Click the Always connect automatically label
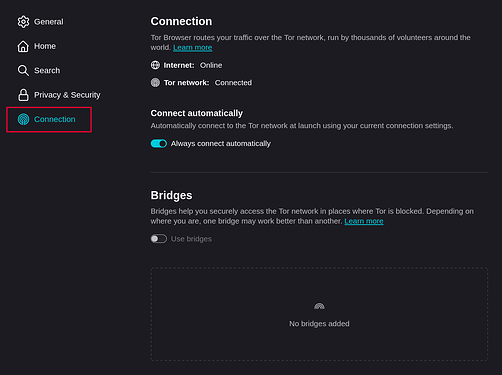502x375 pixels. 221,144
